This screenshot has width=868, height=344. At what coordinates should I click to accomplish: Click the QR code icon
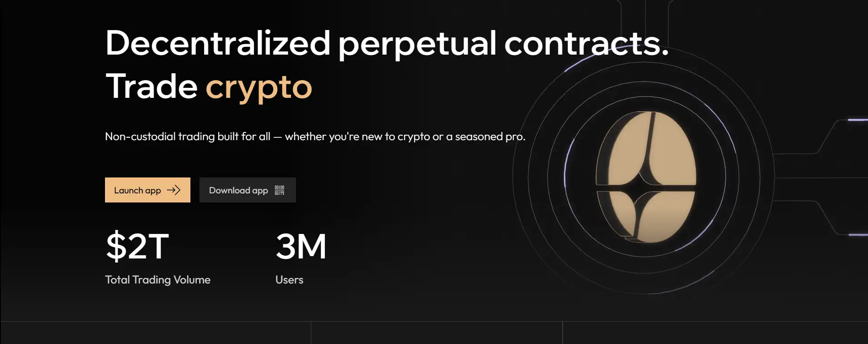(x=279, y=190)
